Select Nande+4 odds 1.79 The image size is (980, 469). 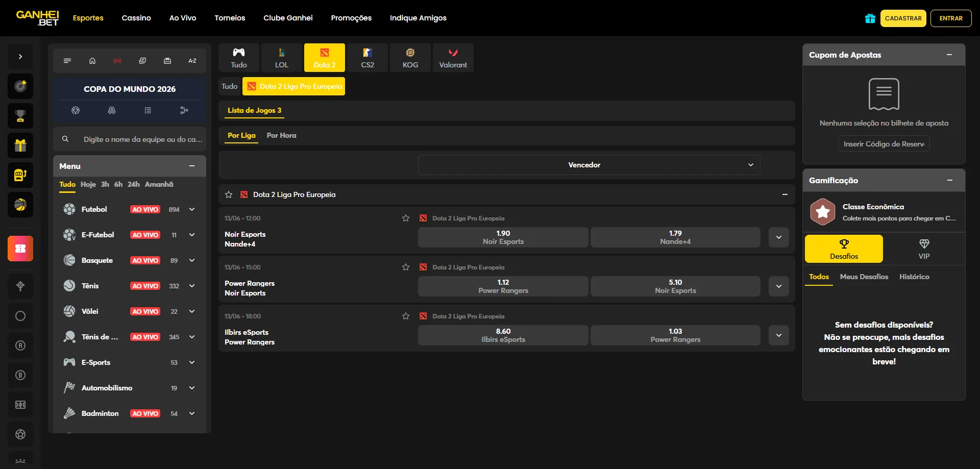(675, 237)
